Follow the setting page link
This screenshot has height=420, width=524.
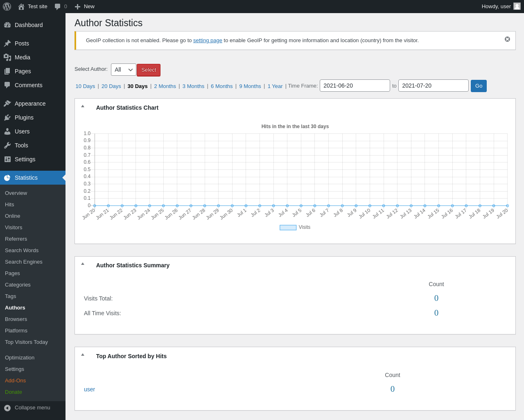pyautogui.click(x=208, y=41)
